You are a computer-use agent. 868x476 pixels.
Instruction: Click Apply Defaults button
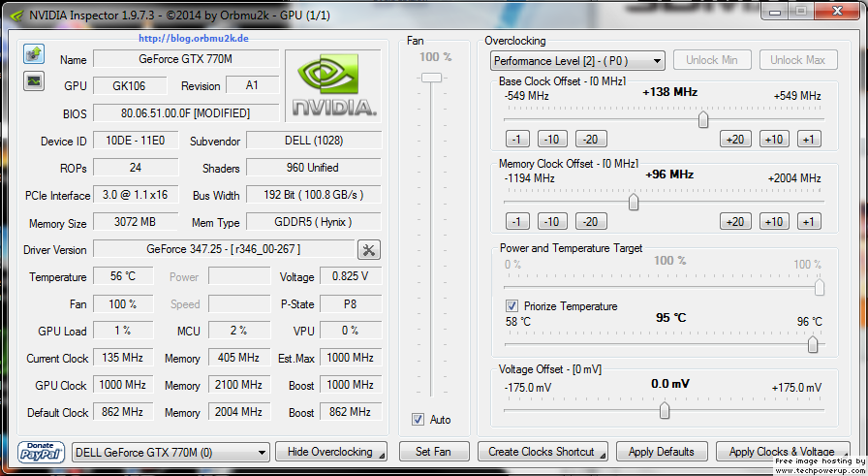[662, 452]
